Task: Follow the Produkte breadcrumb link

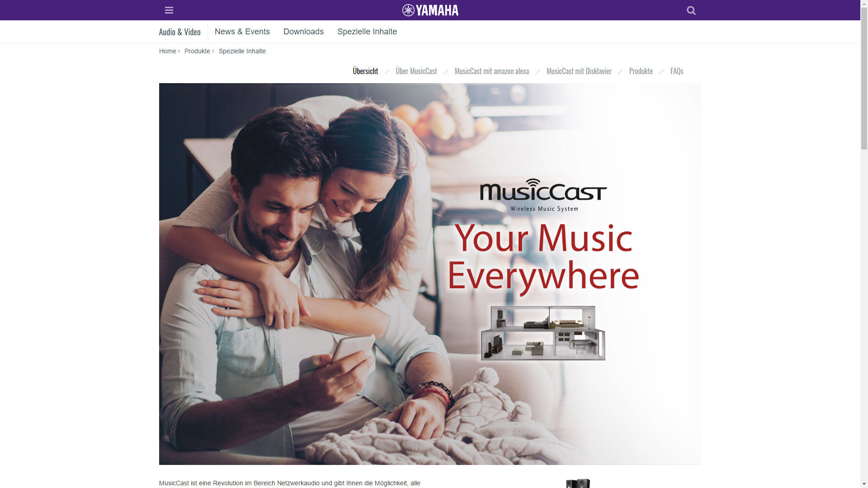Action: tap(197, 51)
